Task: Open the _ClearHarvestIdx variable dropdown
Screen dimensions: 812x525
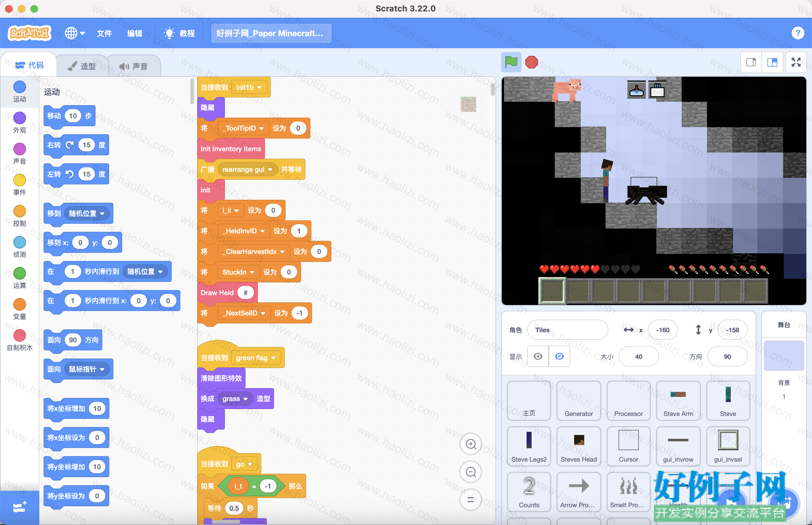Action: (x=253, y=252)
